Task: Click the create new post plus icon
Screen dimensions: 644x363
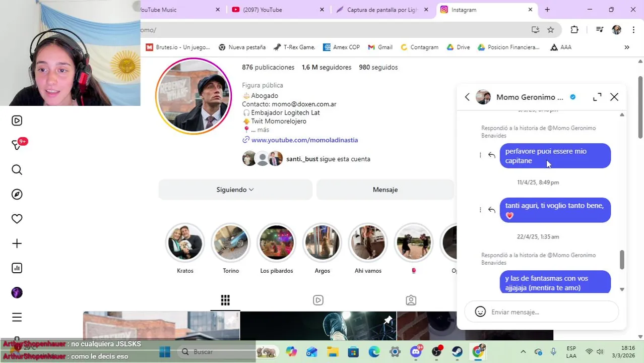Action: pyautogui.click(x=17, y=244)
